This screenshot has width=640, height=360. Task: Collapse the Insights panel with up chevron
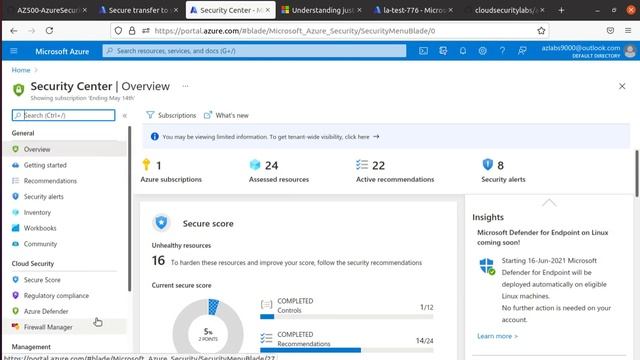tap(549, 203)
